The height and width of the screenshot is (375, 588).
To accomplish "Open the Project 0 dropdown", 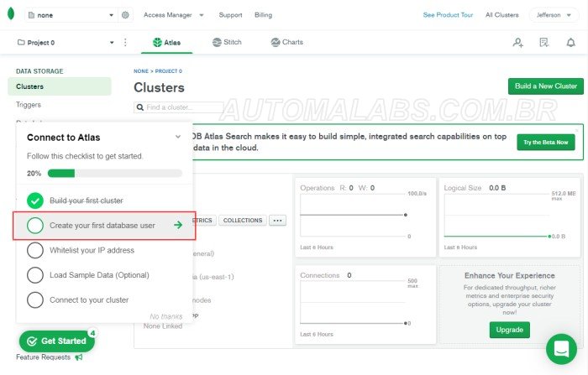I will [x=66, y=42].
